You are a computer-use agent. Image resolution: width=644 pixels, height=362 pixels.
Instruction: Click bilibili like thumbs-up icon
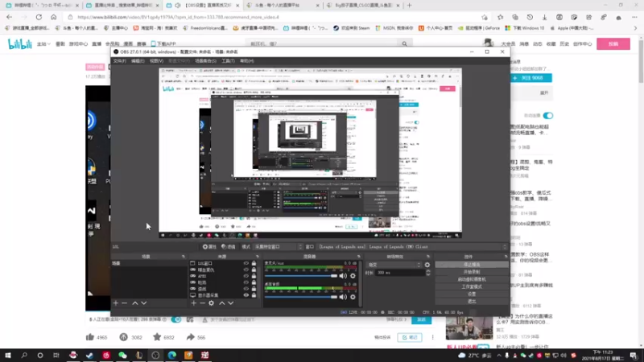[x=90, y=337]
